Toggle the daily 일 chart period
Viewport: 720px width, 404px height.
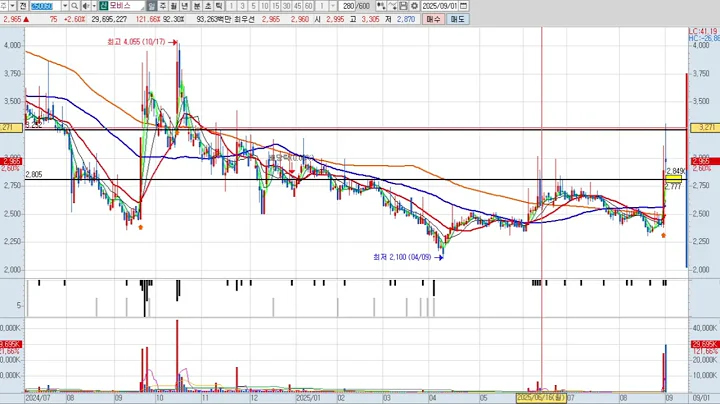click(152, 6)
